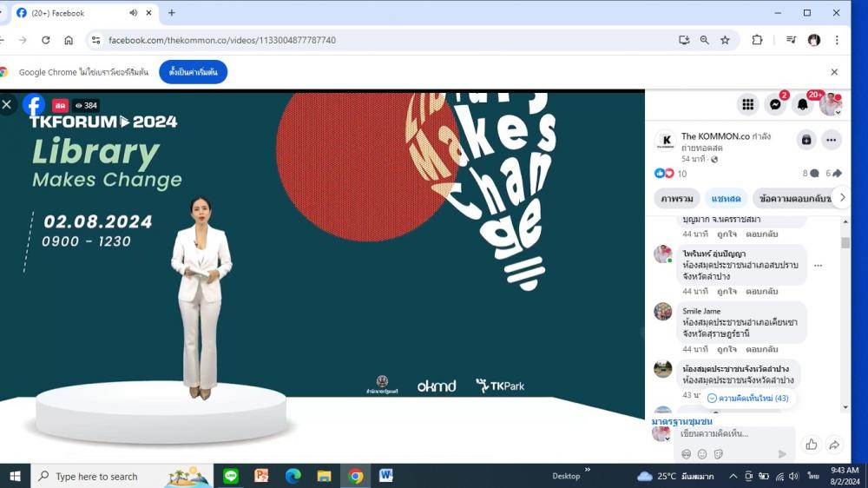Open post options three dots
This screenshot has height=488, width=868.
(831, 140)
